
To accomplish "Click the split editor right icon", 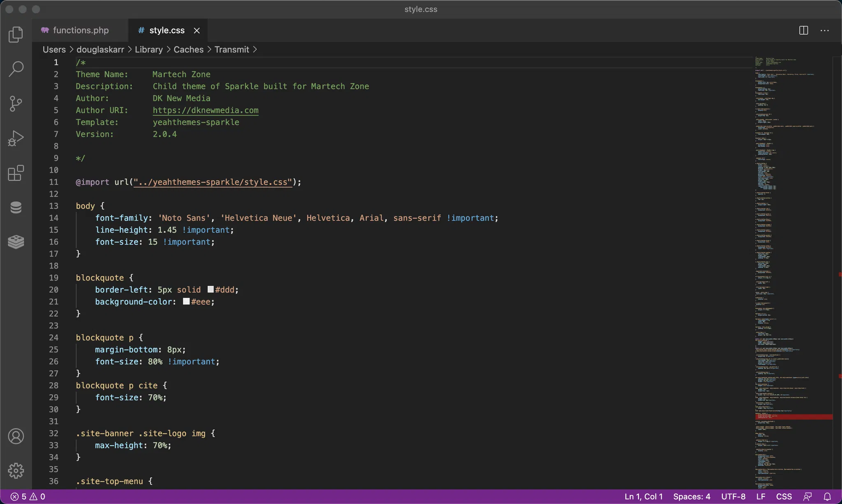I will click(803, 30).
